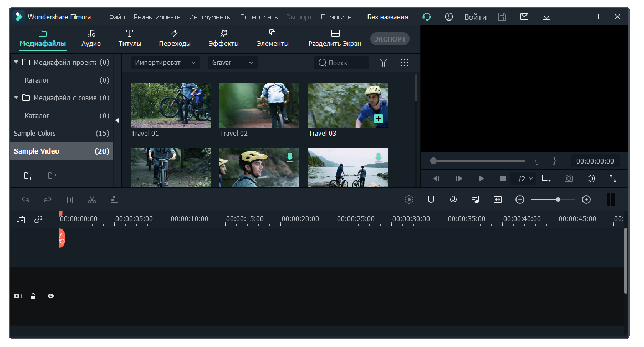Open the voiceover microphone recording tool
This screenshot has height=347, width=644.
pos(453,200)
